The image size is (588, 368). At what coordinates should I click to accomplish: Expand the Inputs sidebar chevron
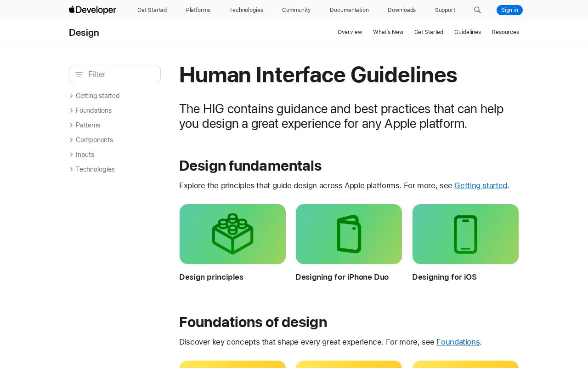pyautogui.click(x=71, y=155)
